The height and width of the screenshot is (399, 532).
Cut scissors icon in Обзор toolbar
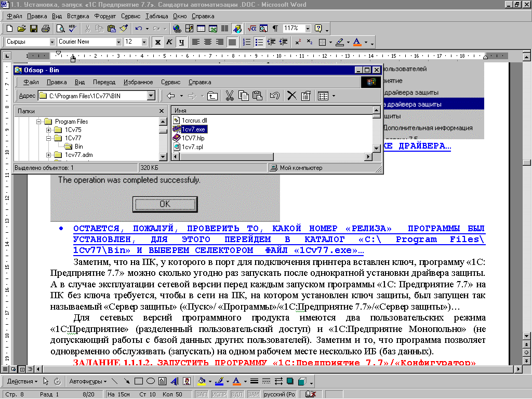click(230, 96)
